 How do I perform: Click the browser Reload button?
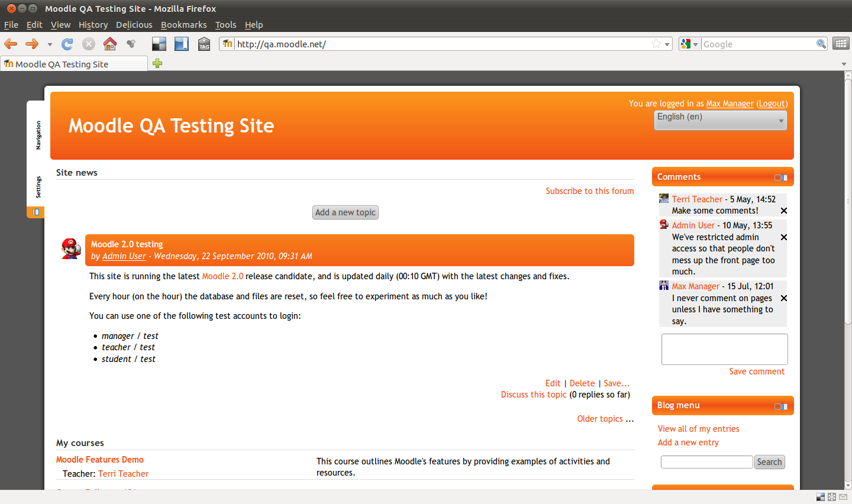coord(67,44)
